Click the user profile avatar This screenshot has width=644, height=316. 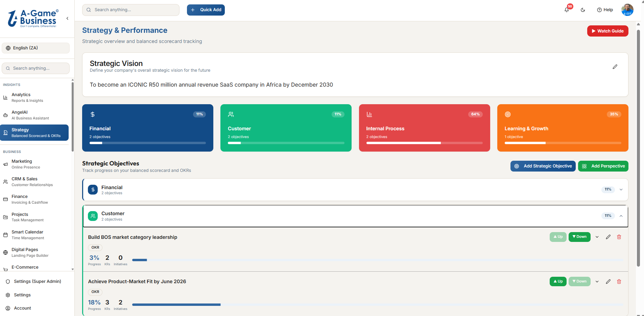click(x=627, y=10)
